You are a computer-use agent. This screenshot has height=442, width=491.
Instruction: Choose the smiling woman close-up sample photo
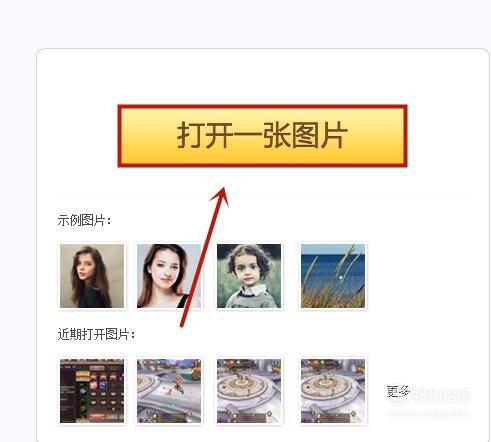tap(169, 276)
